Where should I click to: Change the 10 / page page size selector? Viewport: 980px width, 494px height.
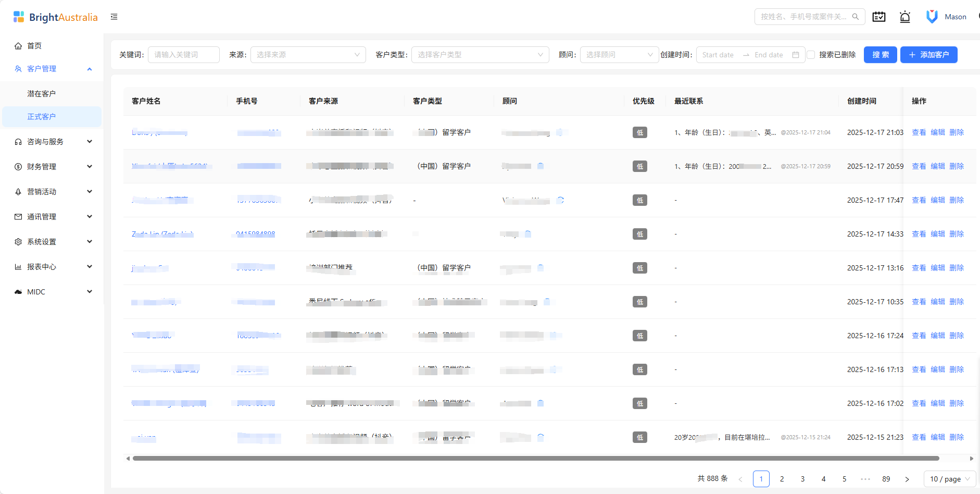(949, 478)
